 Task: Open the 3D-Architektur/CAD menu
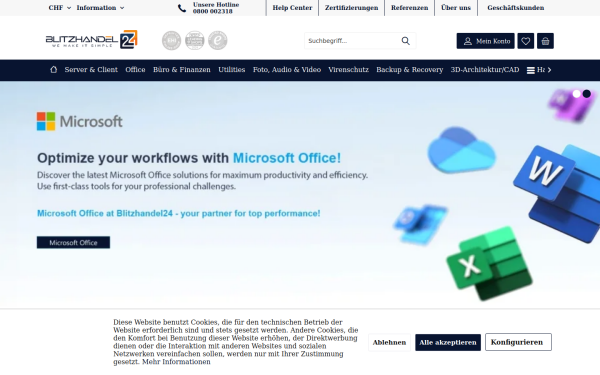[x=485, y=70]
